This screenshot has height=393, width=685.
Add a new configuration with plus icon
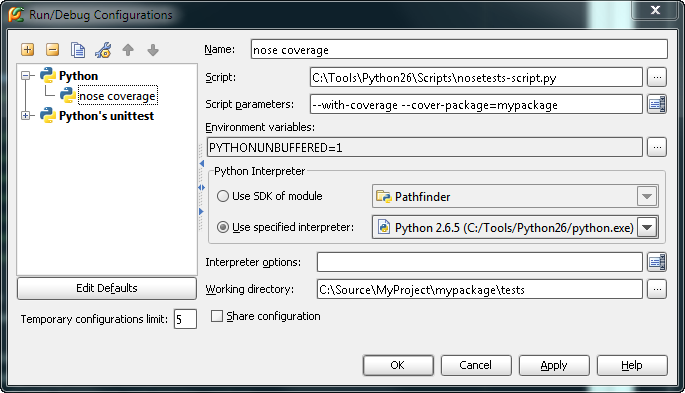pos(28,49)
